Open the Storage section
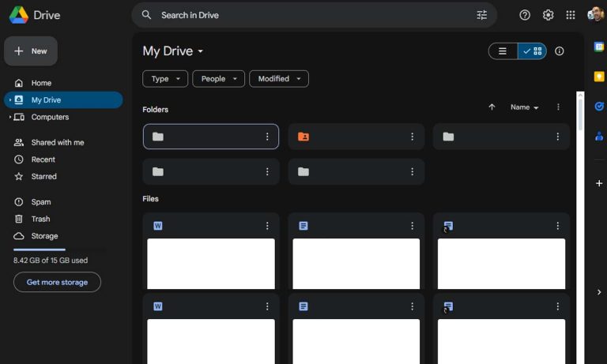The image size is (607, 364). pyautogui.click(x=63, y=236)
